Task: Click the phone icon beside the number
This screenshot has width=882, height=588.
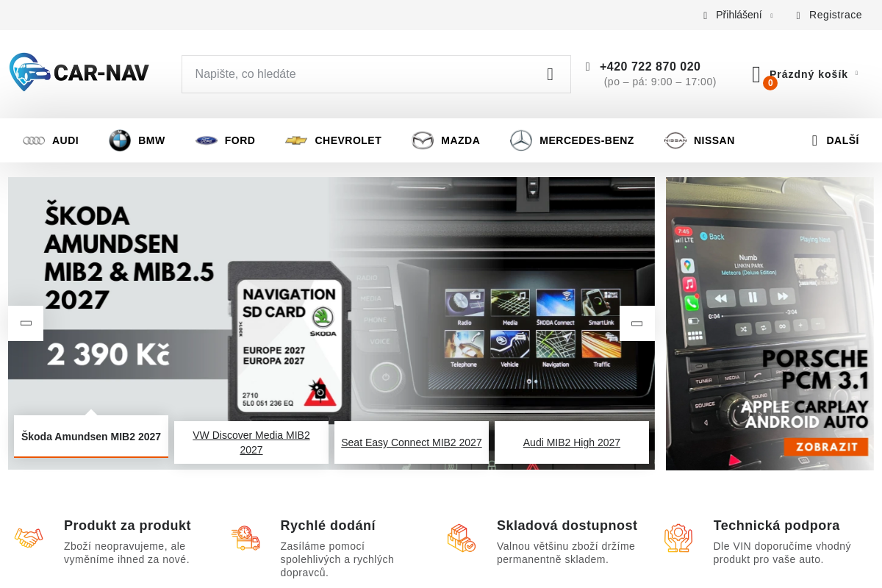Action: click(588, 66)
